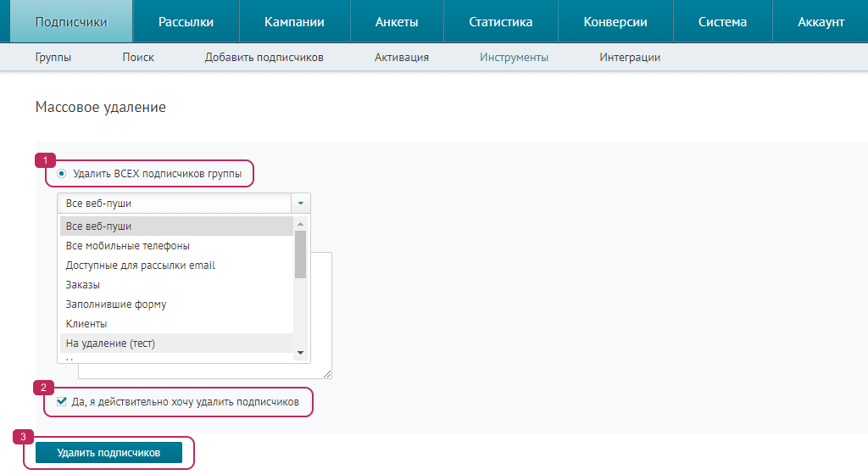
Task: Click the dropdown list scrollbar thumb
Action: (300, 254)
